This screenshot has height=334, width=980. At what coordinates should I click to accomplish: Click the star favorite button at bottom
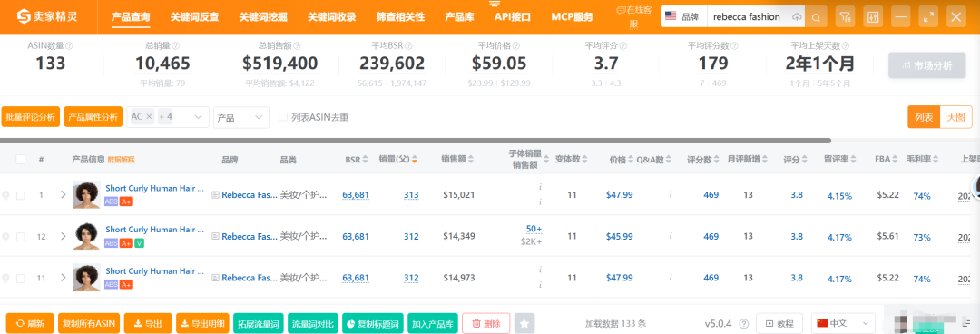(x=524, y=323)
